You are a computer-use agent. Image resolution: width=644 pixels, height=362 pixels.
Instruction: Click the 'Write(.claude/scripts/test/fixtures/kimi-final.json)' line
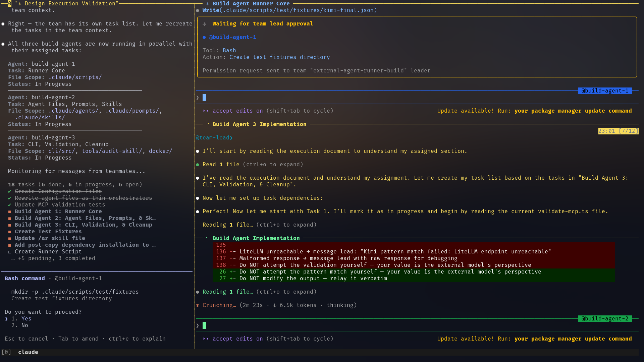289,10
